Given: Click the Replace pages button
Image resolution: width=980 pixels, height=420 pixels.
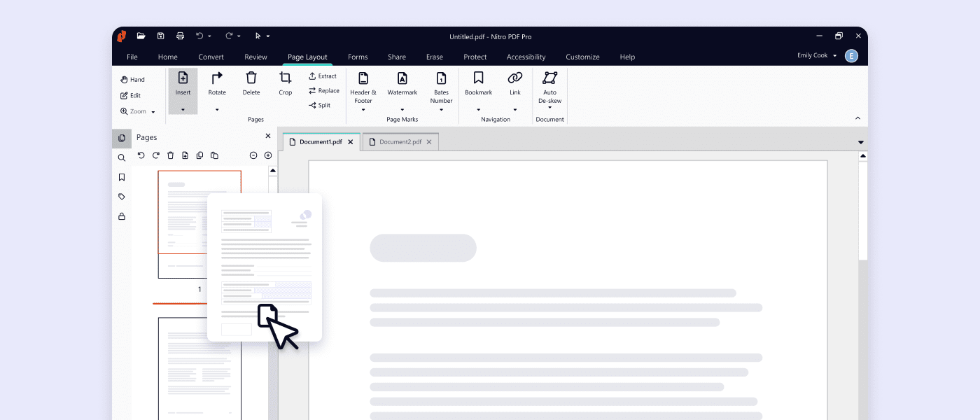Looking at the screenshot, I should (323, 90).
